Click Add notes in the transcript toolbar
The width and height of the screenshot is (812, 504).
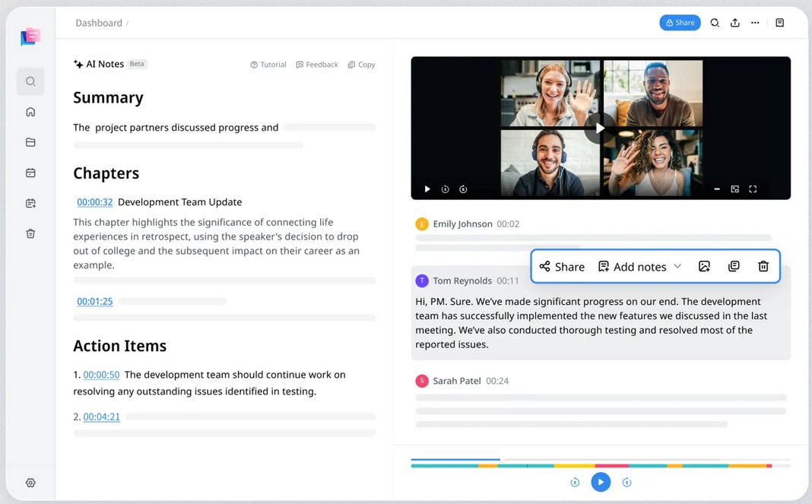coord(633,267)
